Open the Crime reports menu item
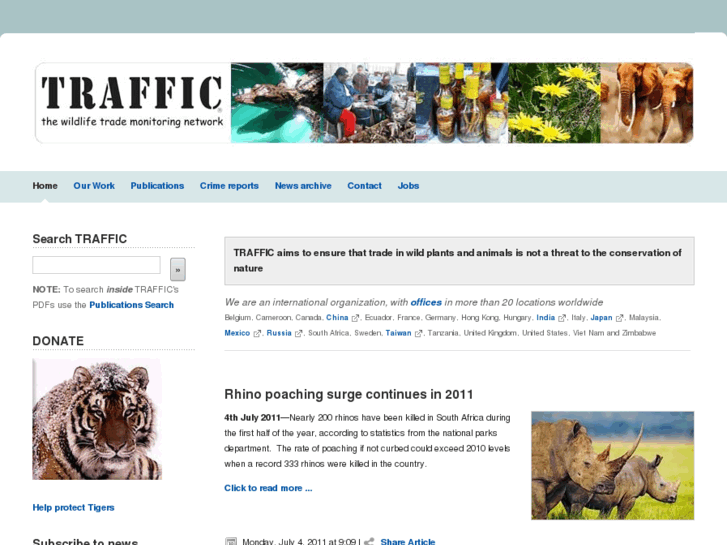The image size is (727, 545). (229, 186)
